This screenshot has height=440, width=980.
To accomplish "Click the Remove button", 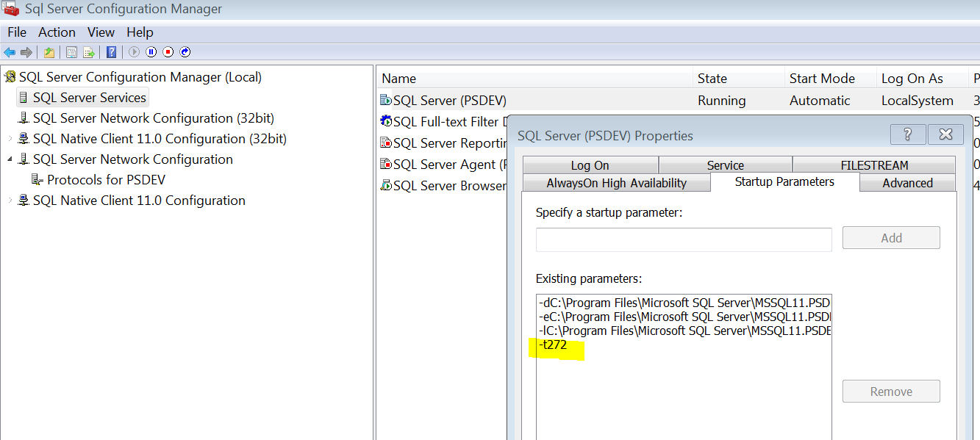I will [x=891, y=392].
